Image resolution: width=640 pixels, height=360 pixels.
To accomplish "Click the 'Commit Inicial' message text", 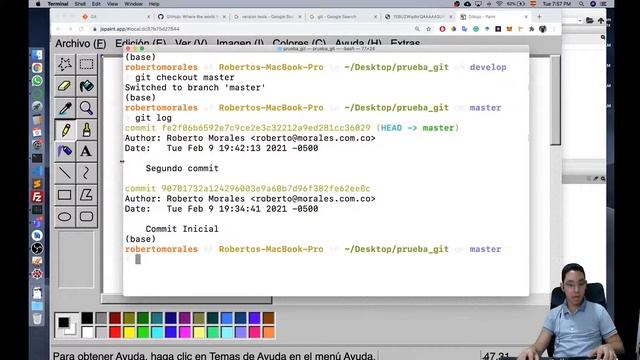I will pos(182,229).
